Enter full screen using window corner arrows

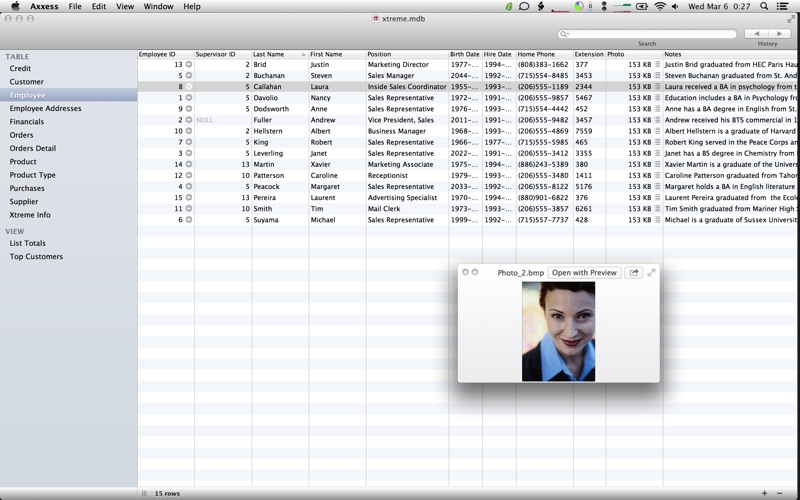click(791, 18)
